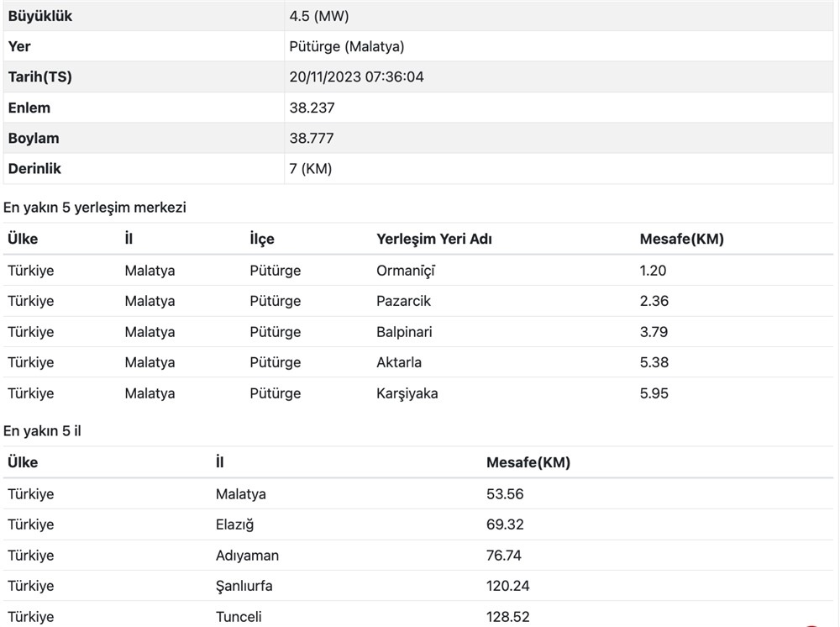Click the Yerleşim Yeri Adı column header

click(x=433, y=240)
